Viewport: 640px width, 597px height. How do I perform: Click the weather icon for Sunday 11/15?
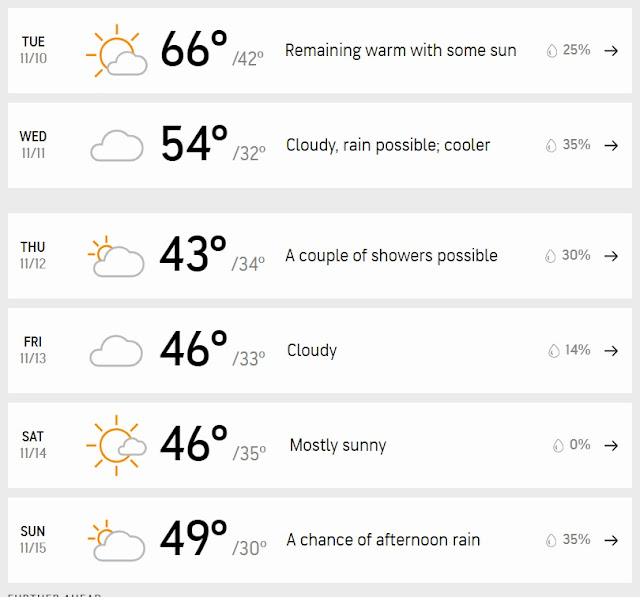click(116, 540)
